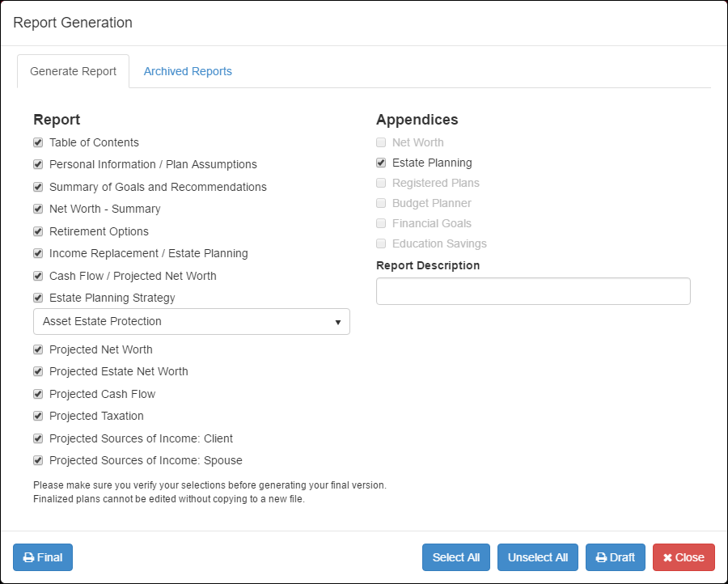The image size is (728, 584).
Task: Click the Report Description text field
Action: coord(532,290)
